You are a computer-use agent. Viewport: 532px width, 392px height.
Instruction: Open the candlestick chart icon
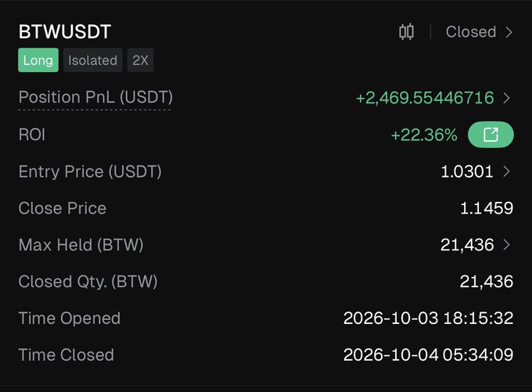(x=406, y=32)
